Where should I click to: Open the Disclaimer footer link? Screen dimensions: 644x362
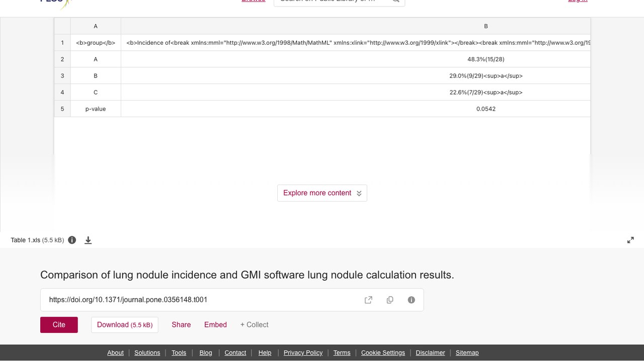coord(430,353)
